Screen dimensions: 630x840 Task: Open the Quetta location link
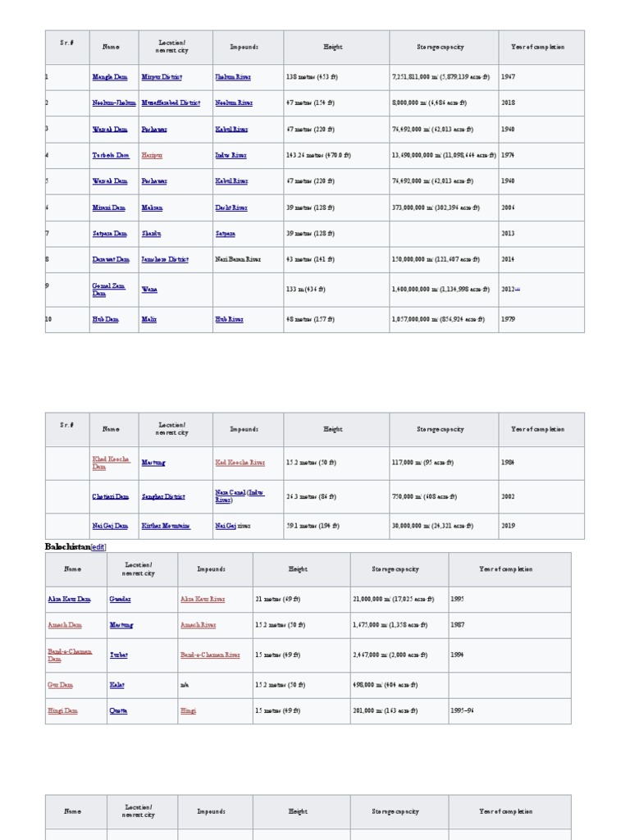click(x=118, y=711)
